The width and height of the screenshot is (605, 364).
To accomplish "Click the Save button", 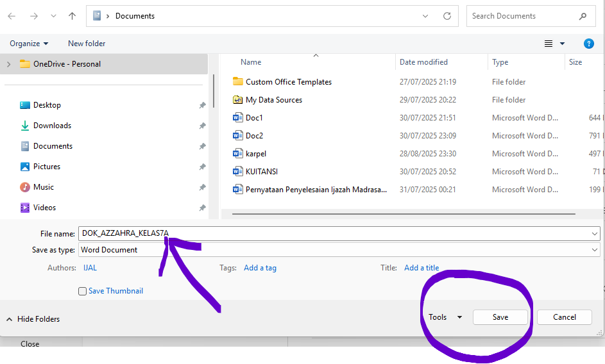I will 500,317.
